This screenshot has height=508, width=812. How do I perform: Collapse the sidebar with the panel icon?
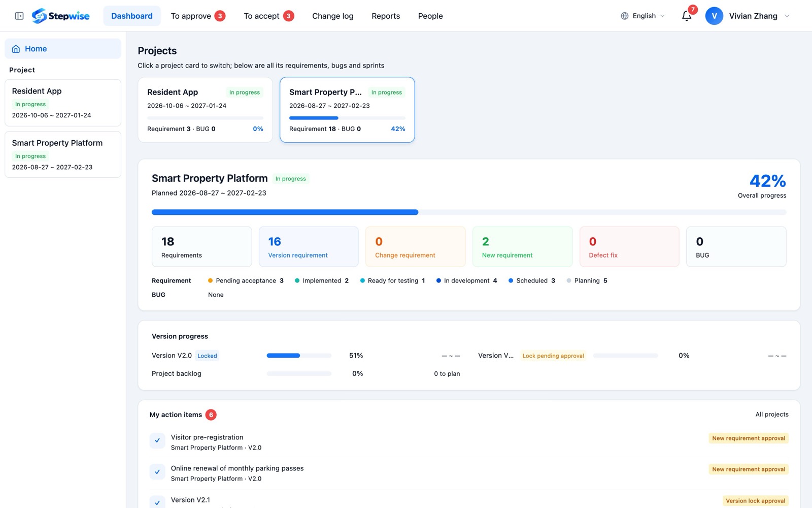19,16
